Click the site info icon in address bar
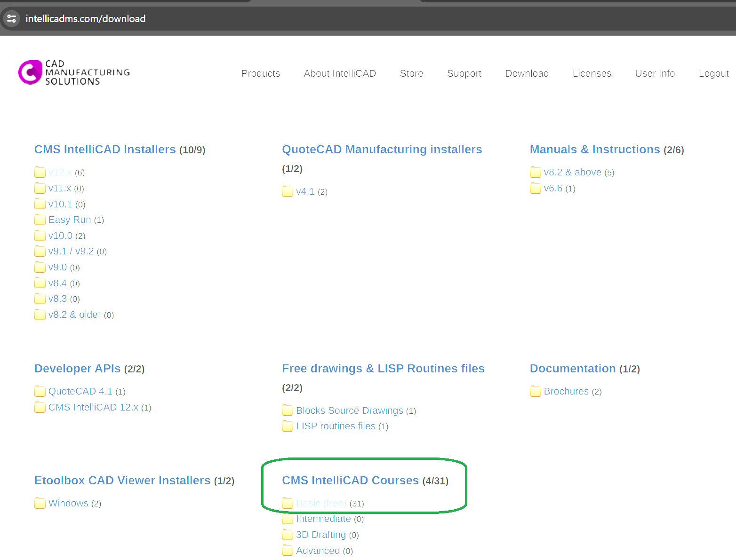Viewport: 736px width, 560px height. [x=12, y=19]
